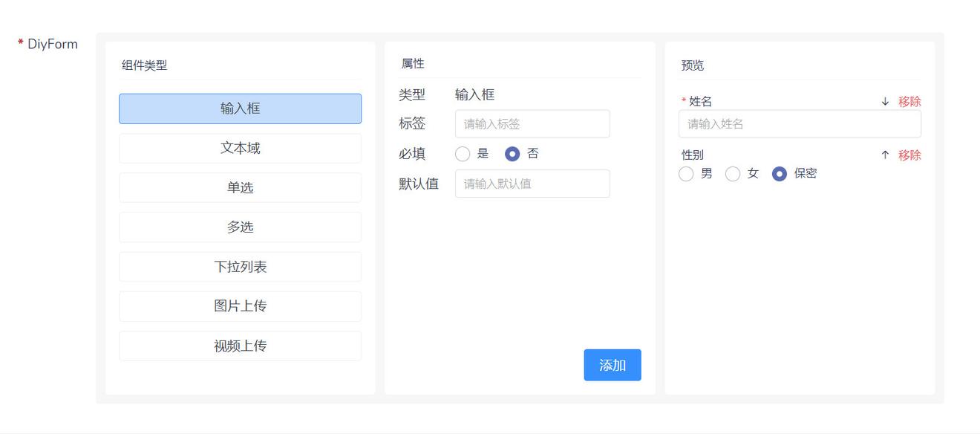Choose 男 as the 性别 value
Screen dimensions: 980x437
(686, 173)
